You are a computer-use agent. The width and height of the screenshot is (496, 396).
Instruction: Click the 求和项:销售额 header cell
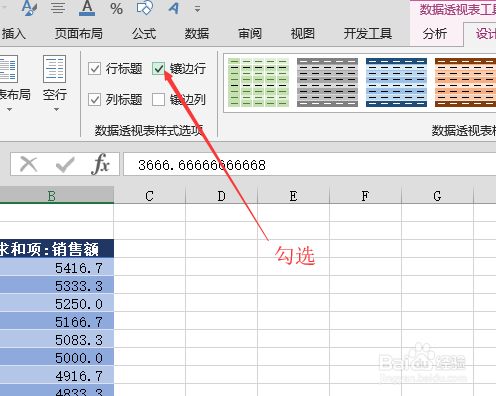(x=57, y=249)
